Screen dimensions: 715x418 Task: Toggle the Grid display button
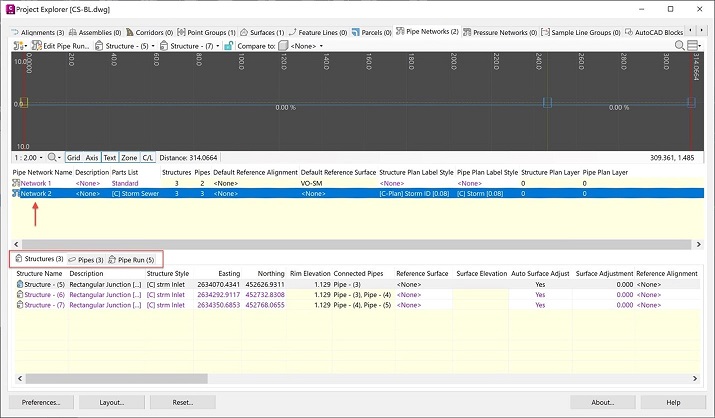point(74,157)
